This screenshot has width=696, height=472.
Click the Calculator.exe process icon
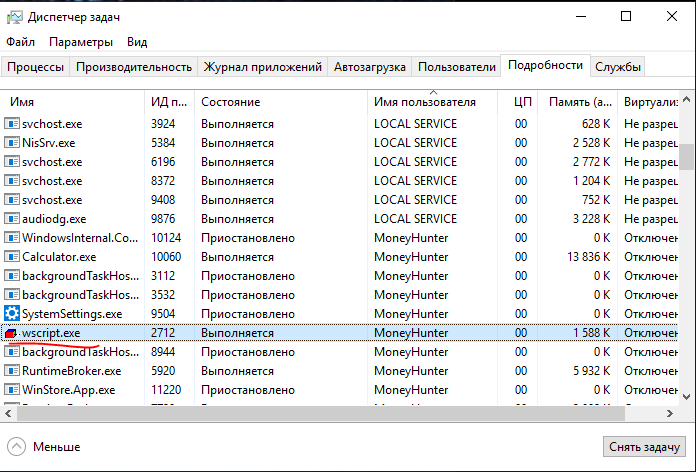12,257
